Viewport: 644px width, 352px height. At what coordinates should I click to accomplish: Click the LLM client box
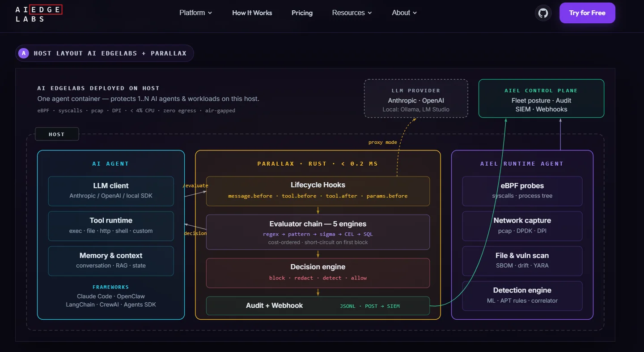pyautogui.click(x=111, y=191)
